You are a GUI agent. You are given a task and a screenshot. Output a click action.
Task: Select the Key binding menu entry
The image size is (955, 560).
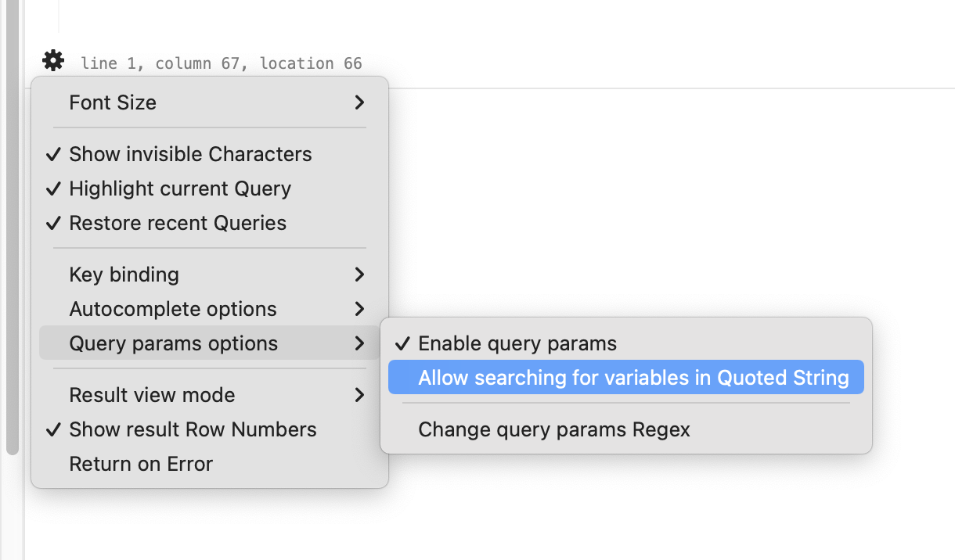point(124,275)
